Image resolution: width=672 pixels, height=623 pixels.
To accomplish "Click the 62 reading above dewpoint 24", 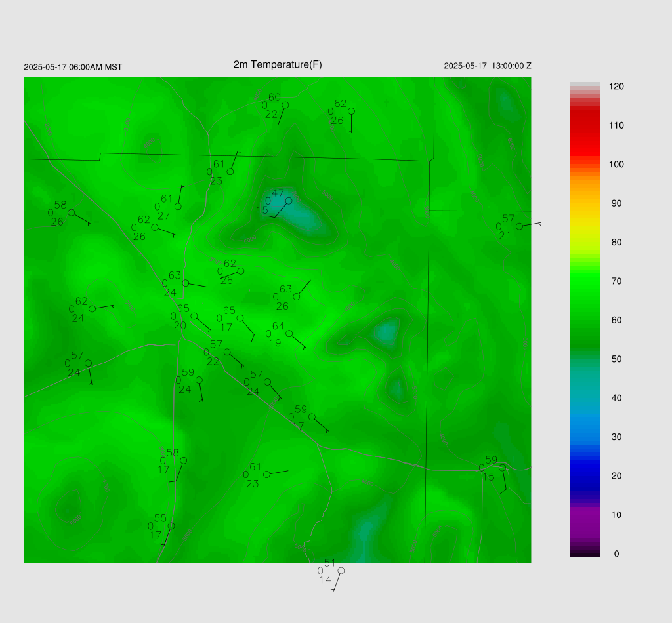I will (x=81, y=301).
